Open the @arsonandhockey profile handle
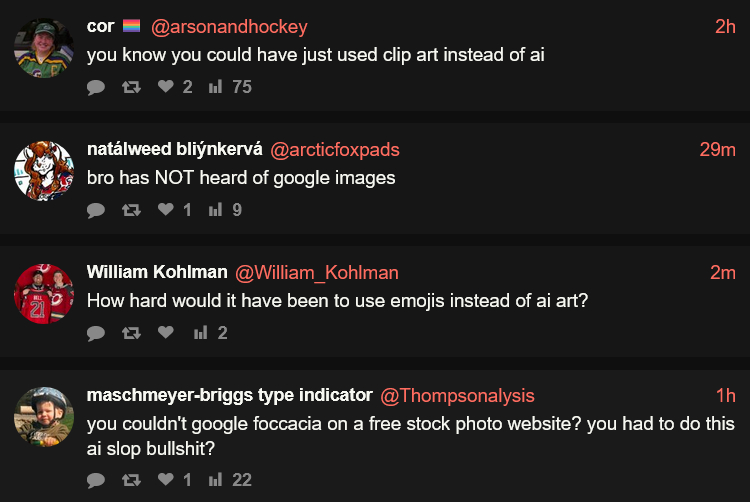The image size is (750, 502). [x=229, y=27]
